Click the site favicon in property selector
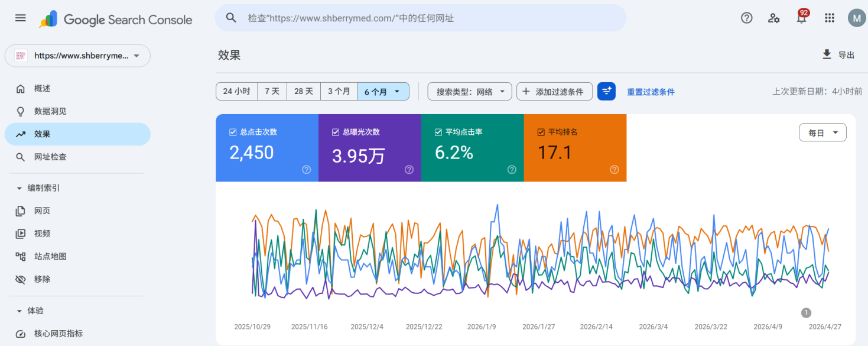868x346 pixels. [x=21, y=56]
